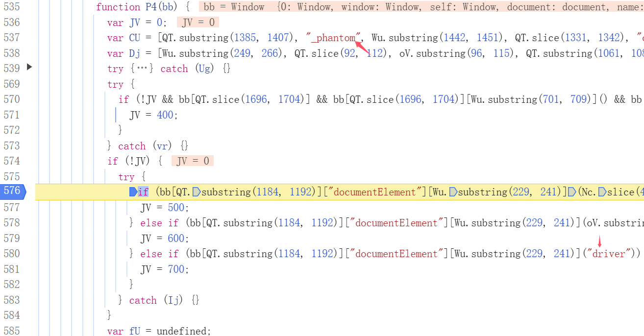
Task: Click the 'bb = Window' inline value hint
Action: (x=234, y=7)
